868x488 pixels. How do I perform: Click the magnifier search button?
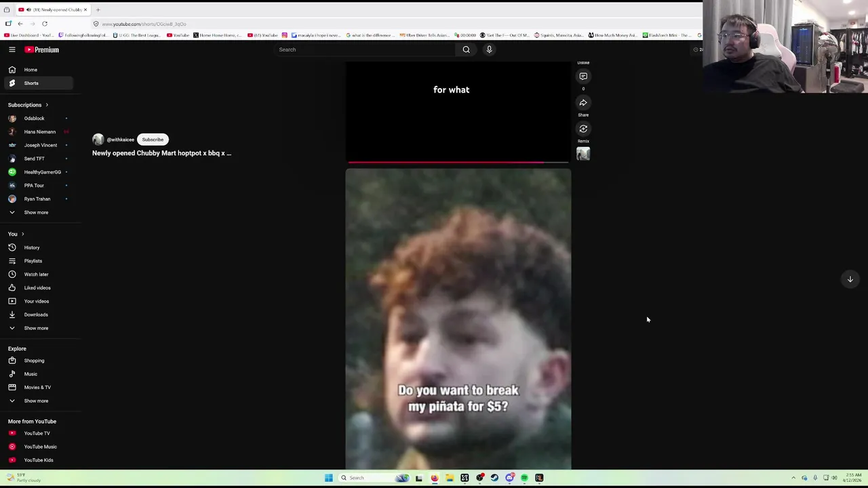466,49
